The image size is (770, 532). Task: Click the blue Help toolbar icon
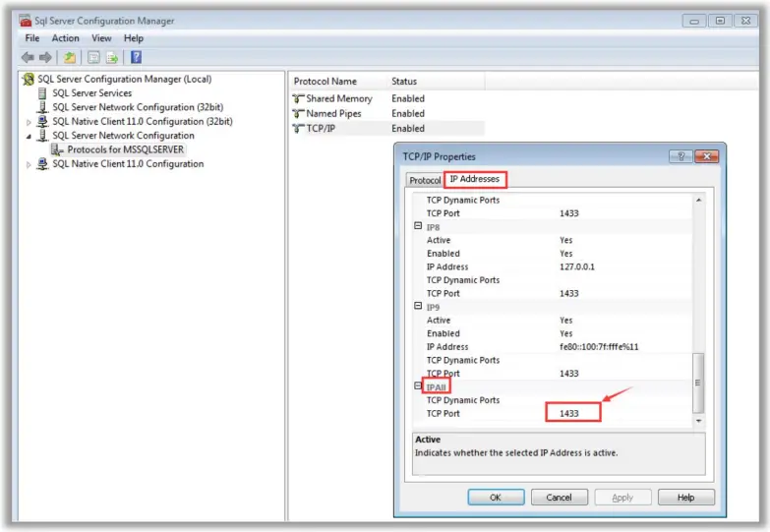(136, 57)
